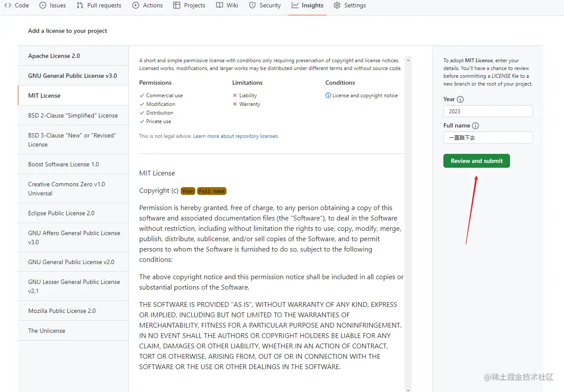Click the Settings gear icon
This screenshot has width=564, height=392.
pos(337,5)
